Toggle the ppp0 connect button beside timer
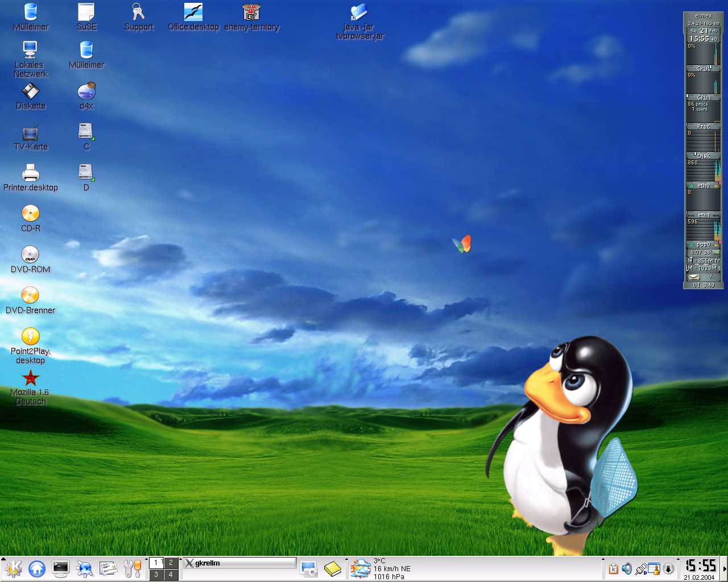Image resolution: width=728 pixels, height=582 pixels. (x=716, y=252)
